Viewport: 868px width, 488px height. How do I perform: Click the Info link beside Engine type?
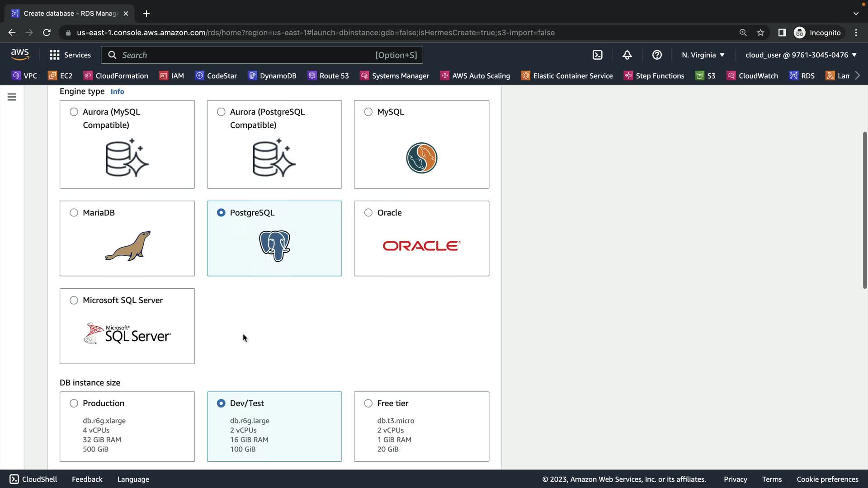point(117,92)
